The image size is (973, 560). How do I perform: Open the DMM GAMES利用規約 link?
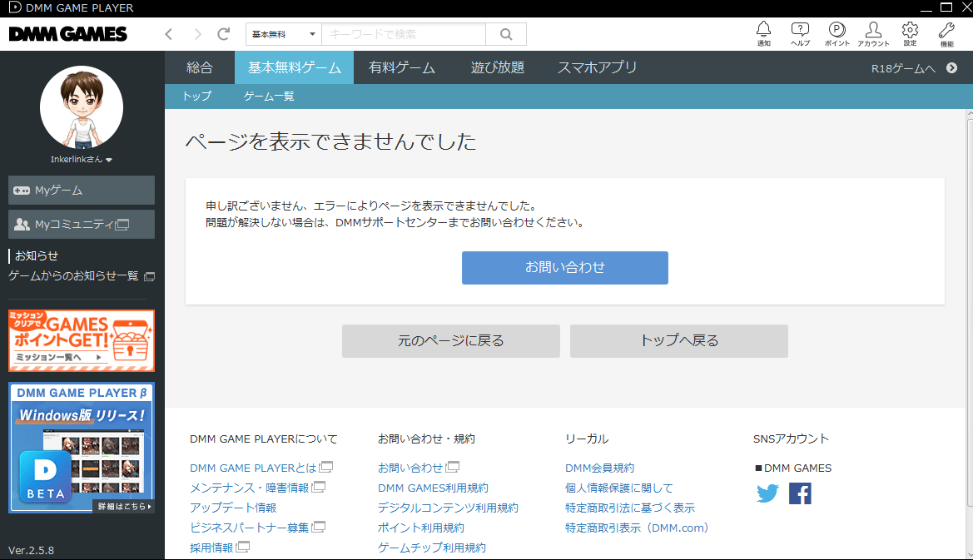(x=434, y=488)
